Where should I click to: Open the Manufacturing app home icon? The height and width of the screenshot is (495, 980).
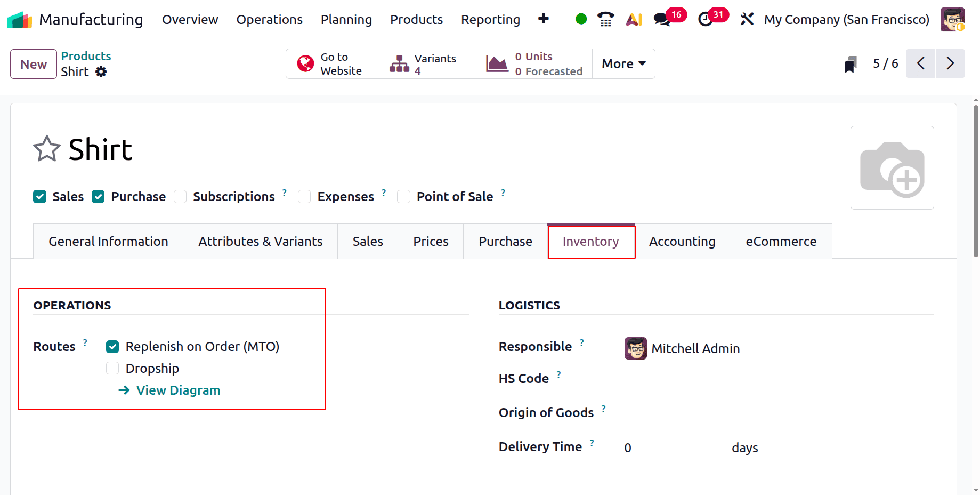[20, 20]
